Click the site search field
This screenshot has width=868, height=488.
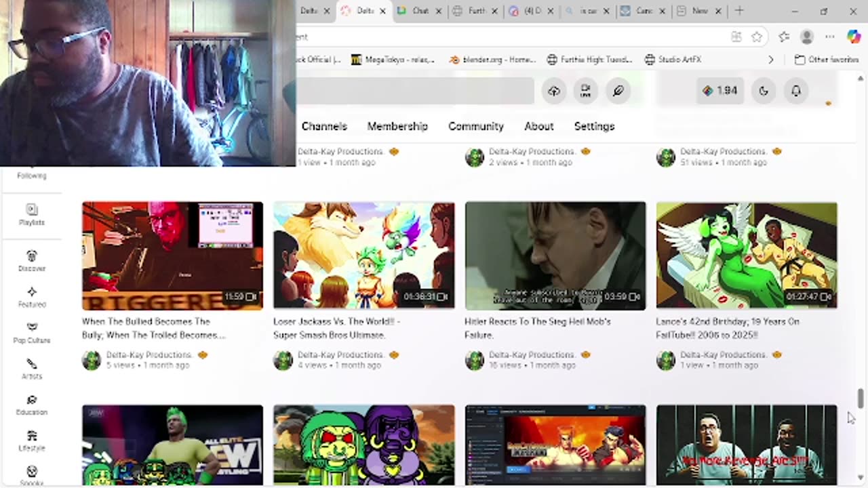click(415, 91)
